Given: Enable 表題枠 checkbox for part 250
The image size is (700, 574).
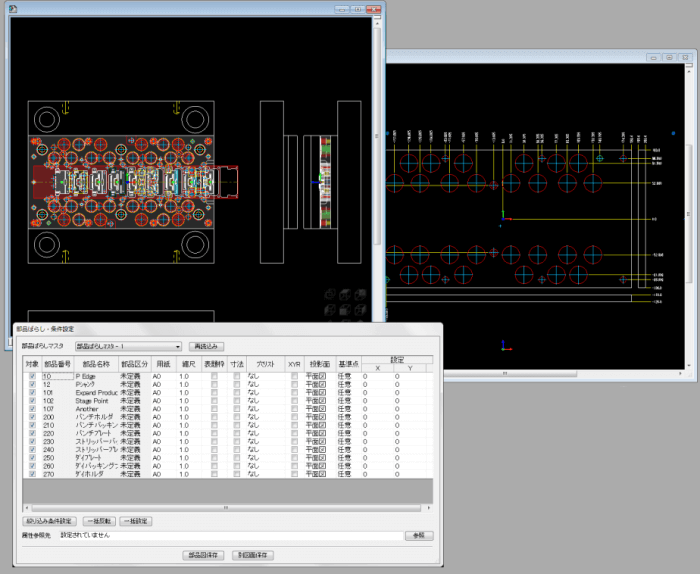Looking at the screenshot, I should 214,458.
